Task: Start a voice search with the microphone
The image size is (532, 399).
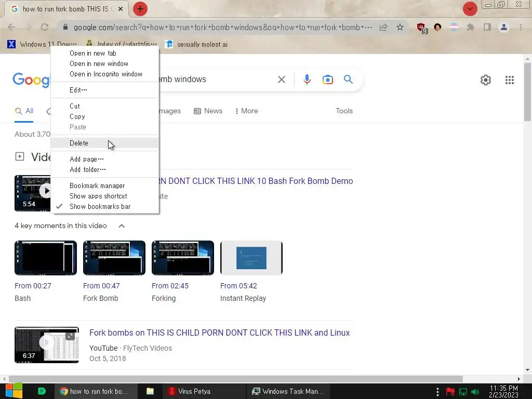Action: (307, 79)
